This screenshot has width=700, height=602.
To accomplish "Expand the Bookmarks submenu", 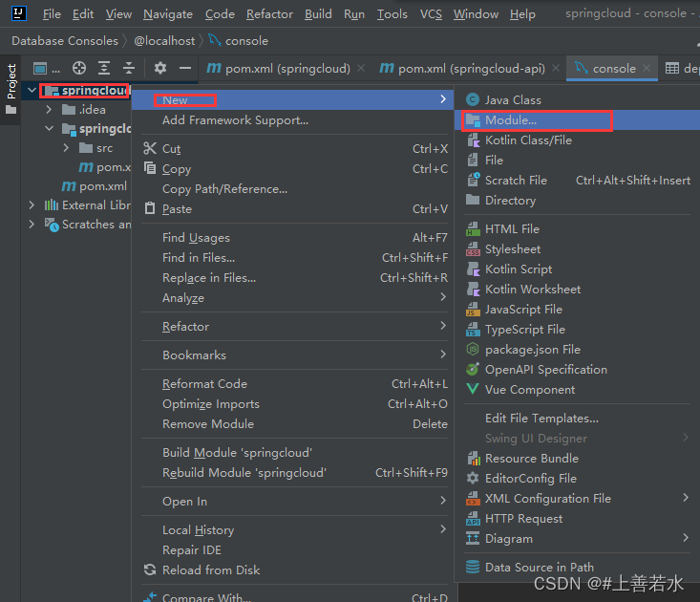I will (293, 355).
